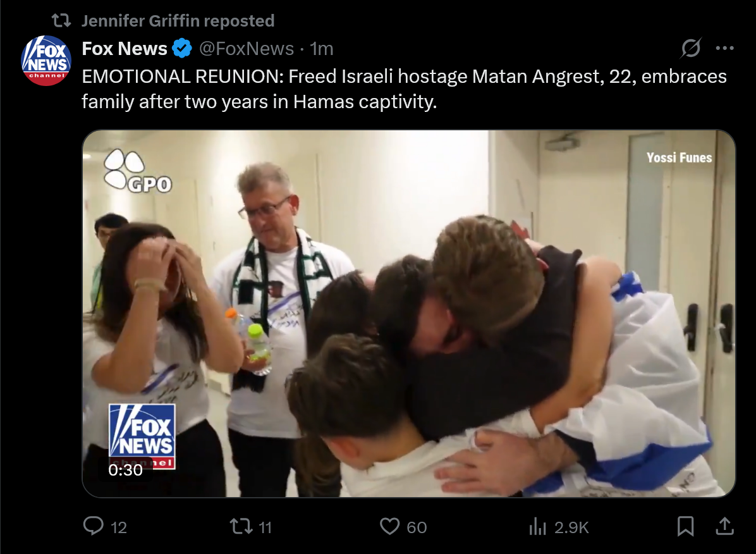Screen dimensions: 756x554
Task: Open Grok explain icon on post
Action: point(691,48)
